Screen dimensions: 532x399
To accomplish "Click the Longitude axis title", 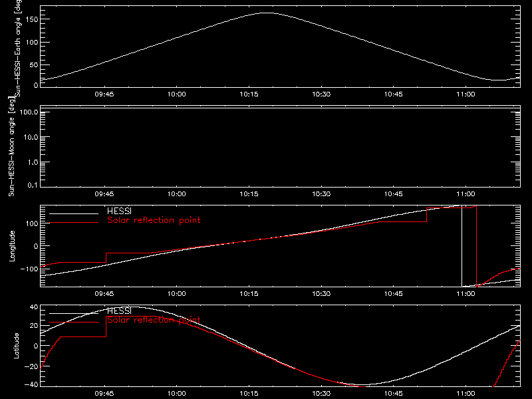I will [x=12, y=246].
